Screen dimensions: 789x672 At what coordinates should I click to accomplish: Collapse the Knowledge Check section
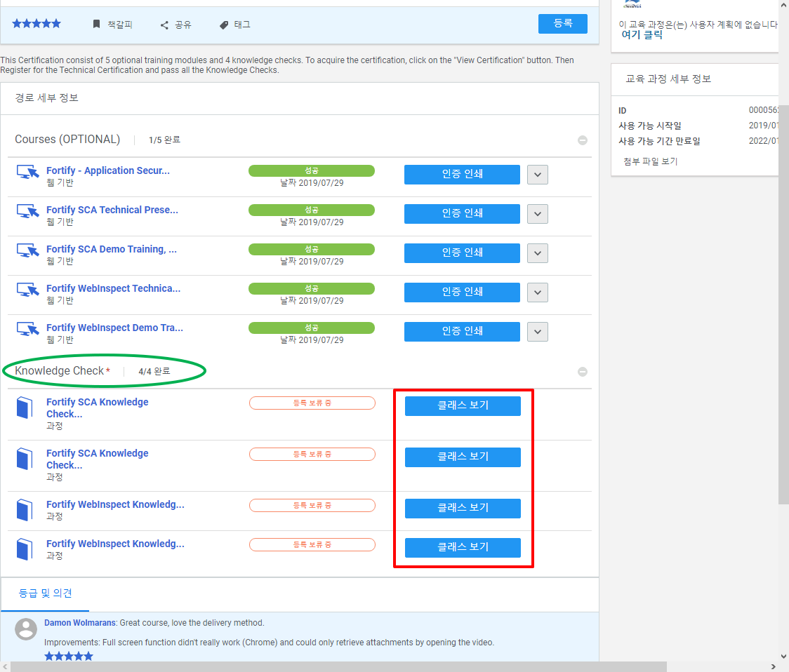pos(583,372)
